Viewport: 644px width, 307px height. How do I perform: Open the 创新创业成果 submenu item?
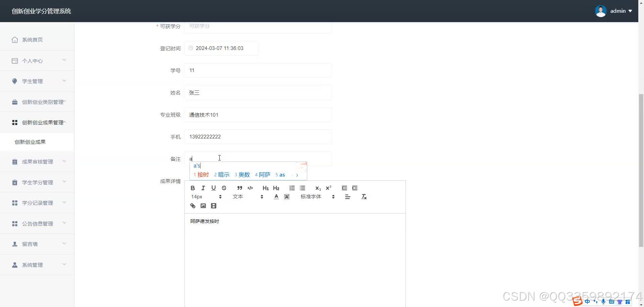[37, 142]
